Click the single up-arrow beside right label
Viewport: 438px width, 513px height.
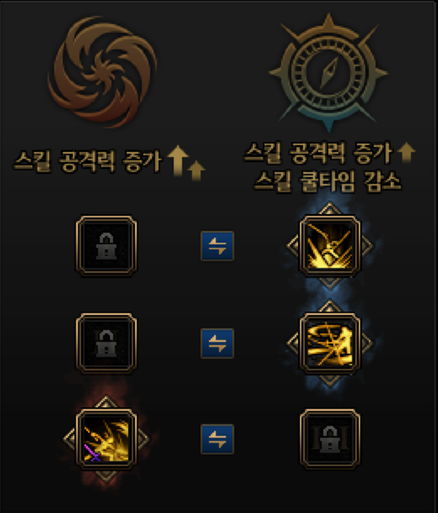pyautogui.click(x=407, y=152)
